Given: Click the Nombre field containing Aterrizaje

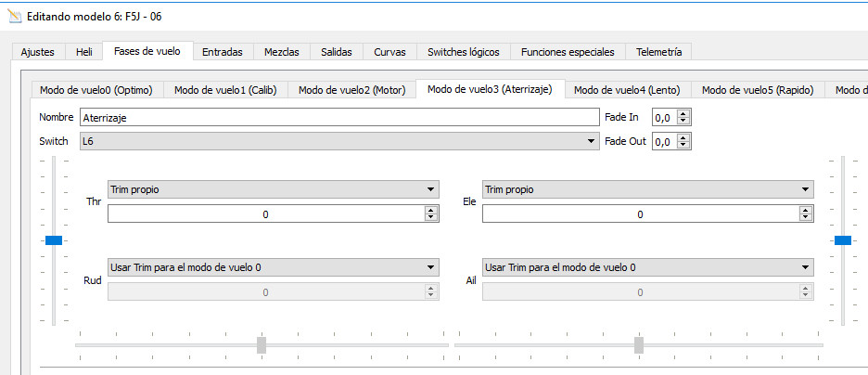Looking at the screenshot, I should 339,118.
